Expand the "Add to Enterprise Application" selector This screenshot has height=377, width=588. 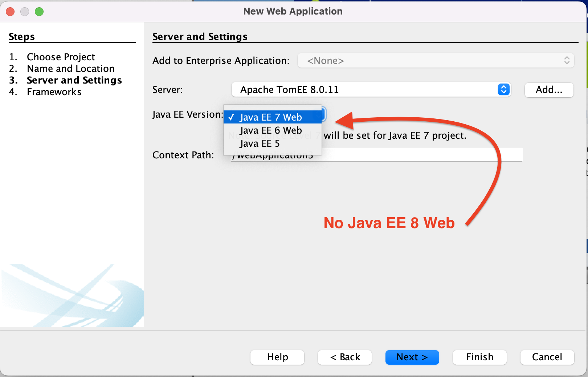coord(435,60)
